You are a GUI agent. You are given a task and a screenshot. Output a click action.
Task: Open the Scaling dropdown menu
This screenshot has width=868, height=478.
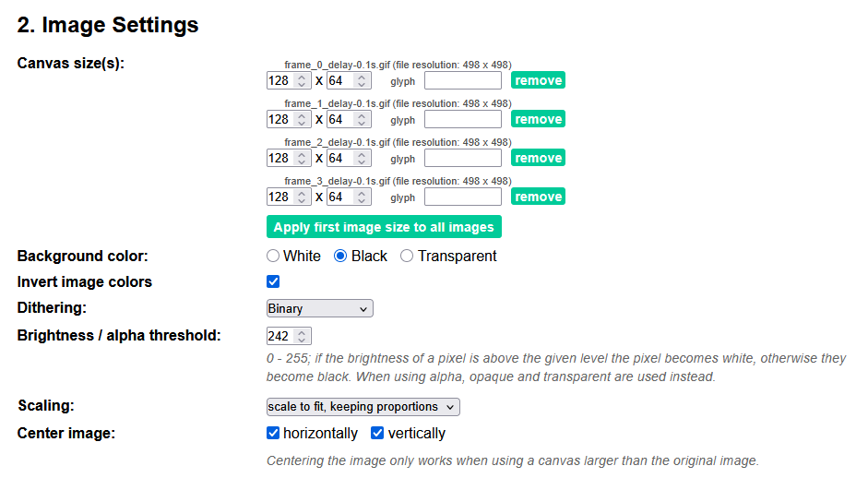[x=363, y=407]
